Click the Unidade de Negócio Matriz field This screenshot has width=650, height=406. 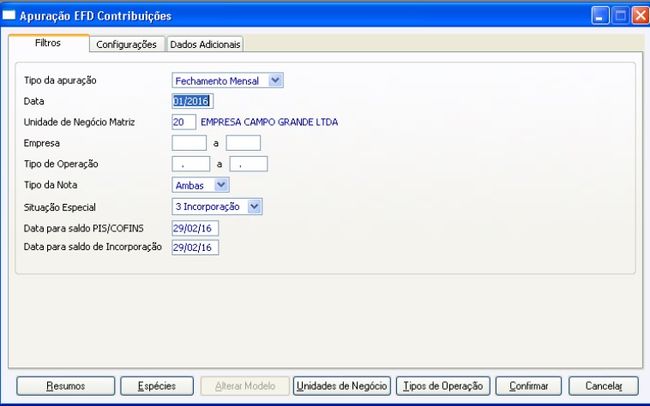coord(184,122)
